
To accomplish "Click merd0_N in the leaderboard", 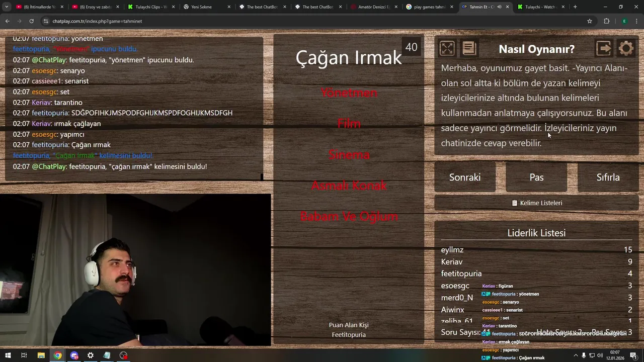I will pos(457,298).
